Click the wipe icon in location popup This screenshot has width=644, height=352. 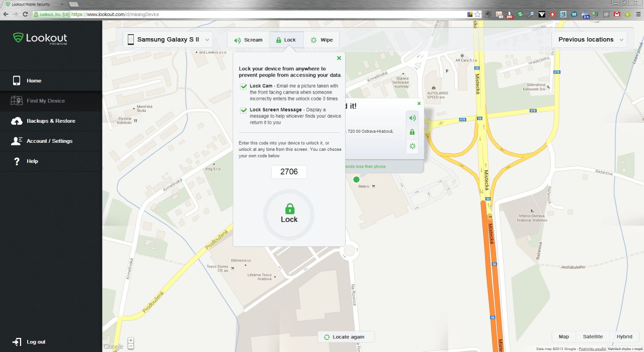pyautogui.click(x=412, y=146)
